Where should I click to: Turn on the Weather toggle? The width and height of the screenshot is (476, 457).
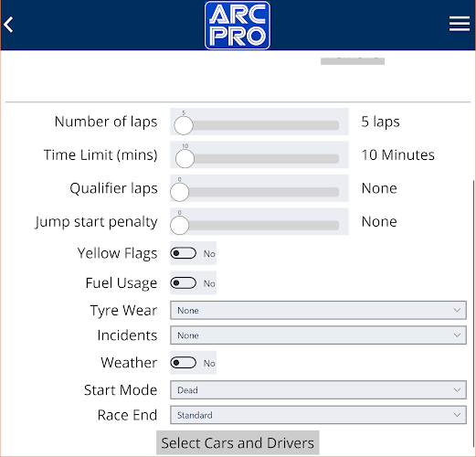click(x=184, y=363)
